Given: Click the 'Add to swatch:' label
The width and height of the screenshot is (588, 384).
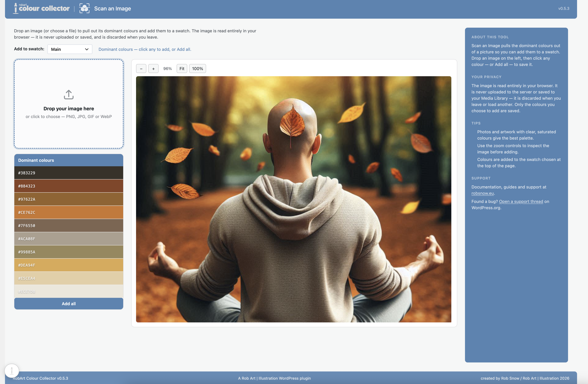Looking at the screenshot, I should [x=29, y=49].
